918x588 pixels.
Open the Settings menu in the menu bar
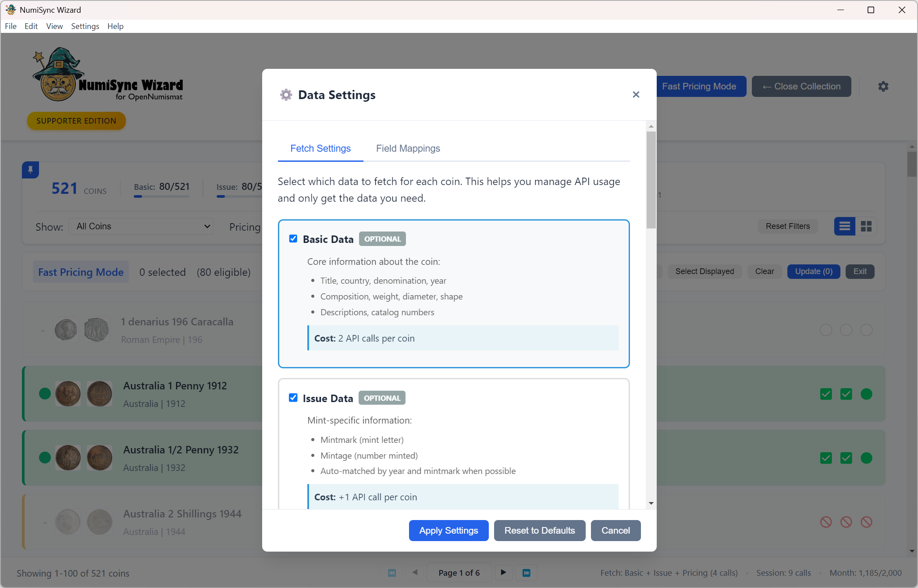[85, 26]
